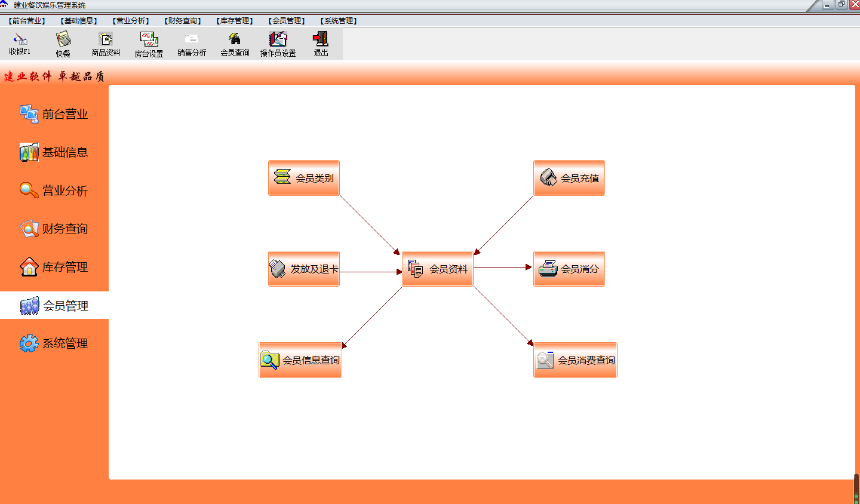Open 会员查询 member lookup toolbar icon
This screenshot has width=860, height=504.
[x=235, y=44]
